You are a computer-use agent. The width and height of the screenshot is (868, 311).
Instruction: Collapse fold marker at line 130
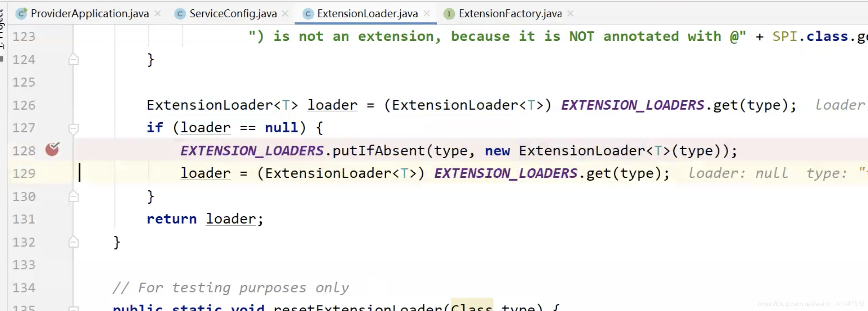73,196
